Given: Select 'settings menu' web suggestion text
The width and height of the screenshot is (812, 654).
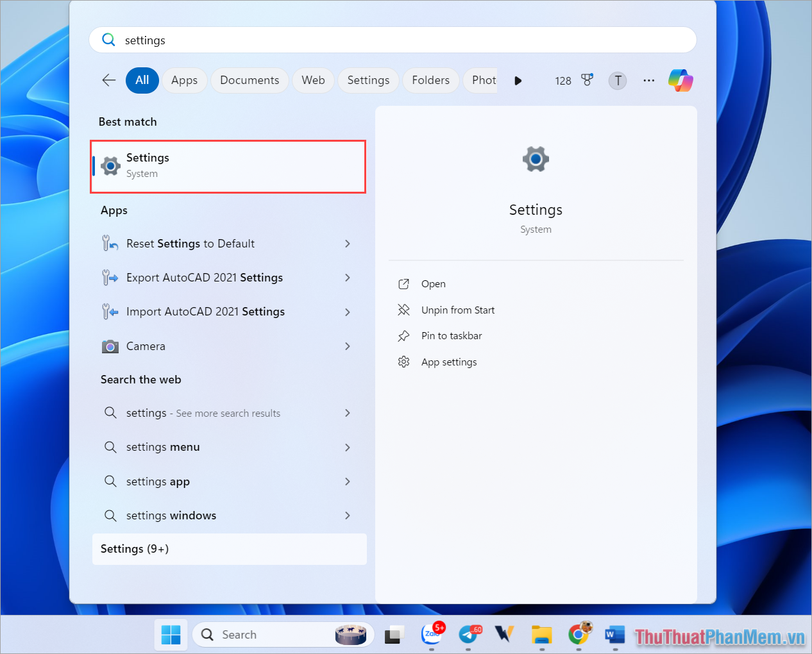Looking at the screenshot, I should point(163,447).
